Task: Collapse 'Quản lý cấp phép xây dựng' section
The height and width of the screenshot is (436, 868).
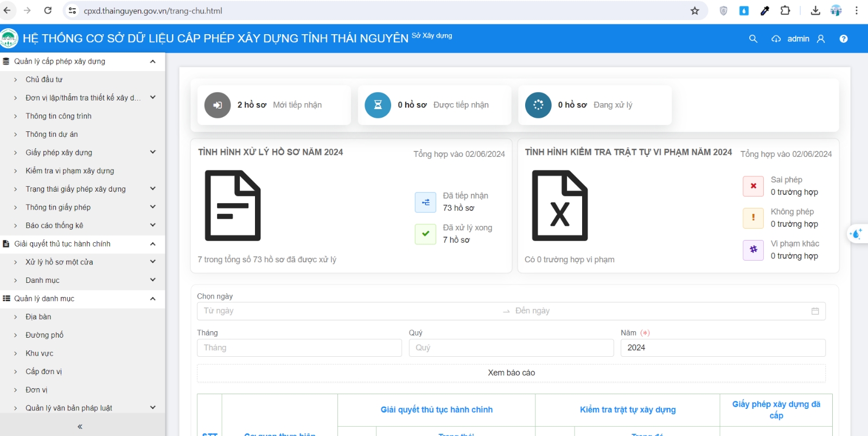Action: [x=153, y=61]
